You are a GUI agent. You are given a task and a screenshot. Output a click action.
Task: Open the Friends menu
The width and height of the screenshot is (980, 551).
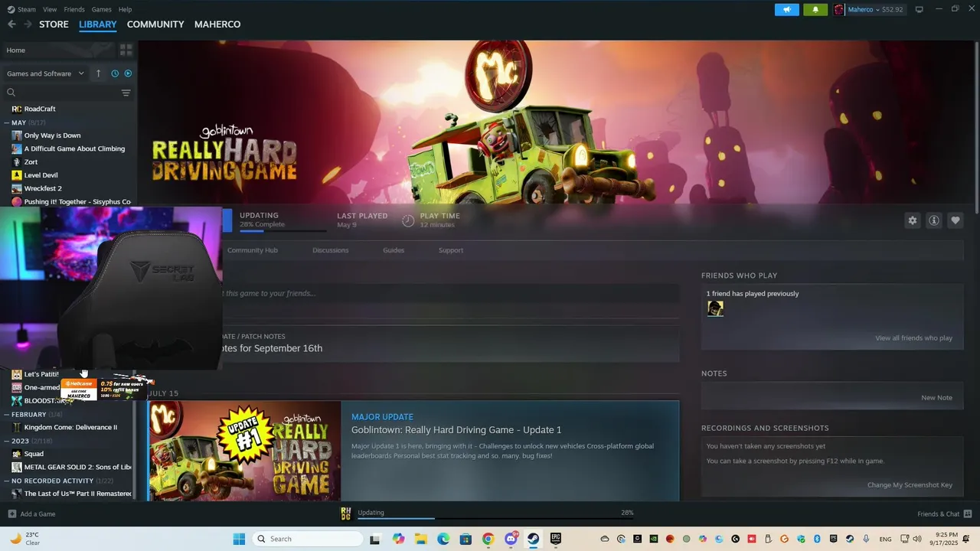tap(74, 9)
